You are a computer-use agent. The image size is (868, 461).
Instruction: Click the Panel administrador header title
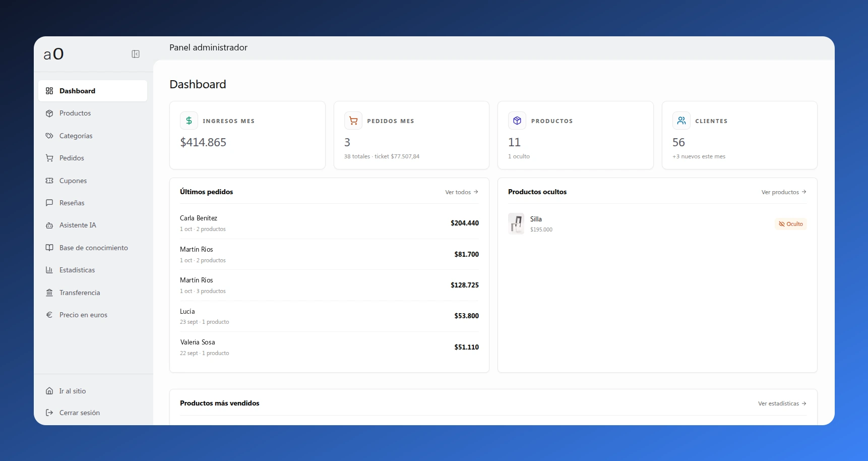point(208,47)
